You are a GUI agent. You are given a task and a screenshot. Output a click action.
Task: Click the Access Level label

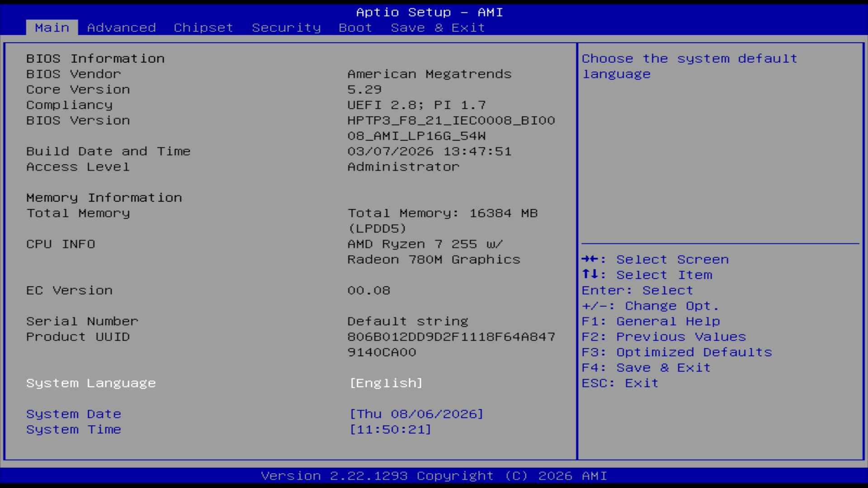pyautogui.click(x=78, y=167)
